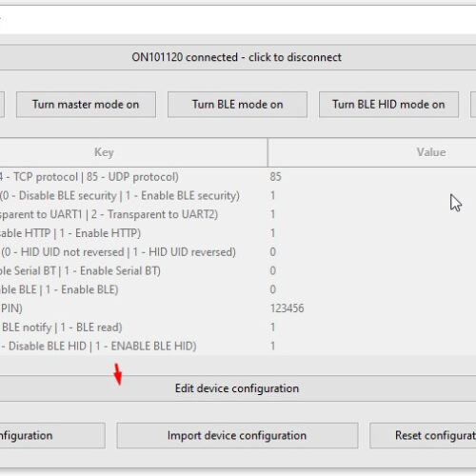Select the Enable BLE security row

coord(238,195)
